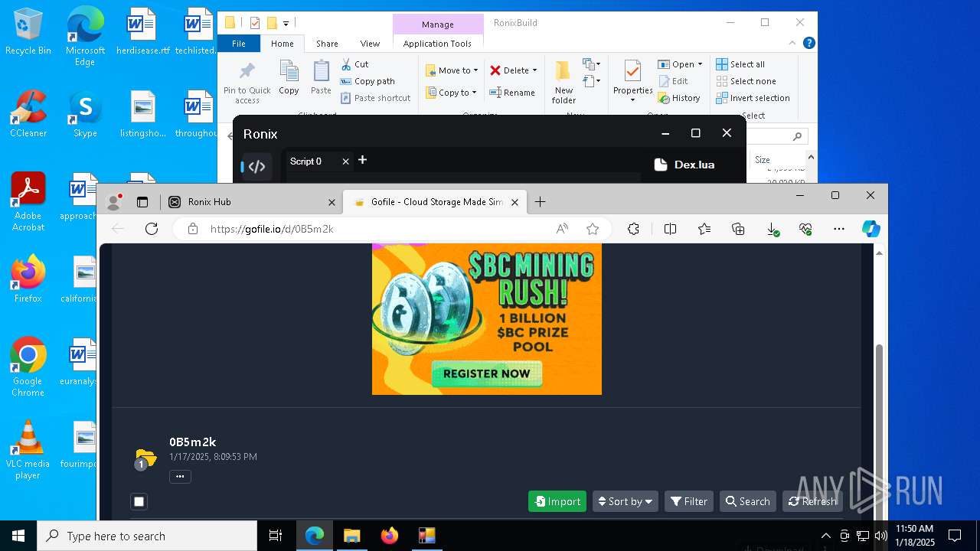Image resolution: width=980 pixels, height=551 pixels.
Task: Open Application Tools ribbon tab
Action: (437, 44)
